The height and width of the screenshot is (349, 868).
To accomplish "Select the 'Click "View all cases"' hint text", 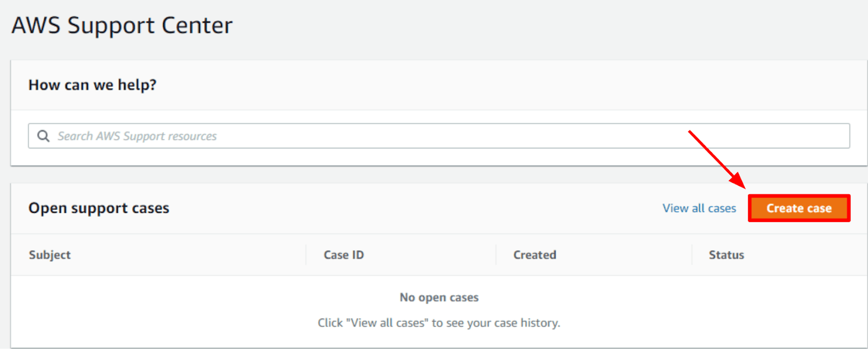I will point(439,323).
